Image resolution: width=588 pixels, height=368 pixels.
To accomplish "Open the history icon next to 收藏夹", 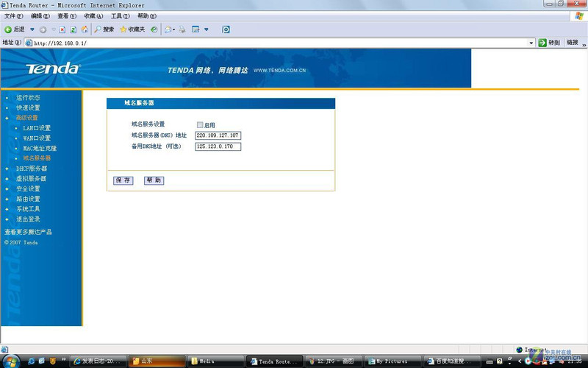I will tap(154, 29).
